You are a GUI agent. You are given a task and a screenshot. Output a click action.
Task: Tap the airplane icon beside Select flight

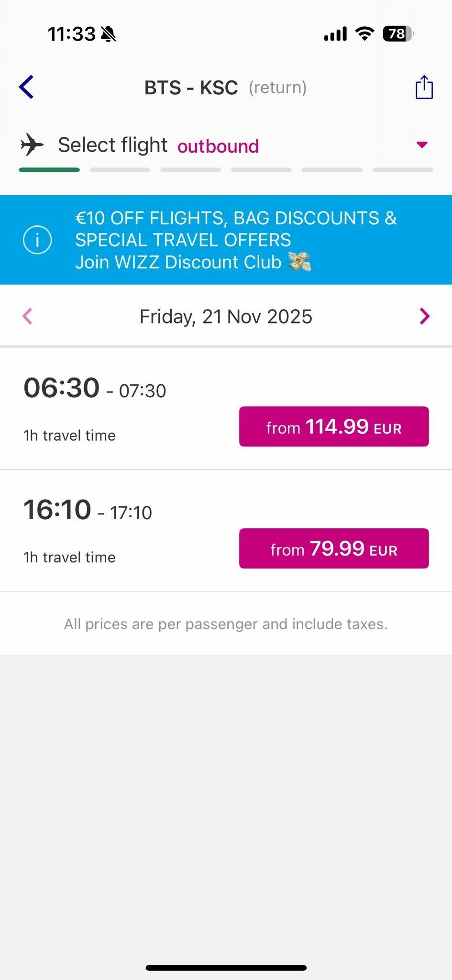(32, 145)
